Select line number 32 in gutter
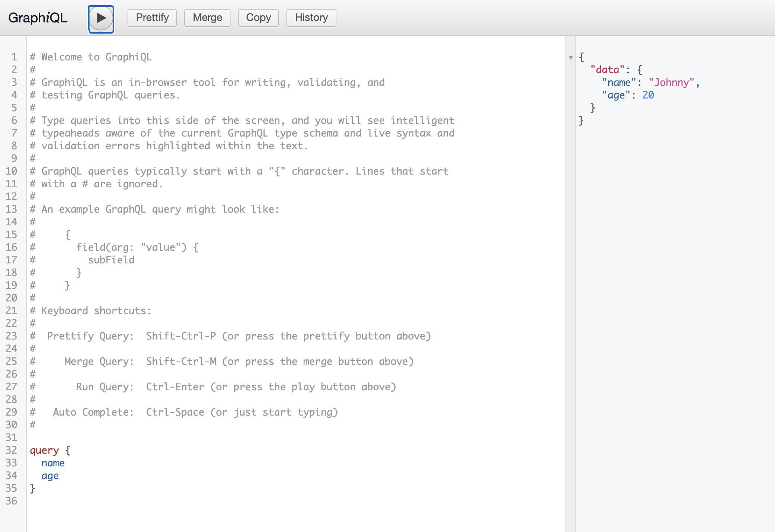This screenshot has height=532, width=775. pos(12,450)
